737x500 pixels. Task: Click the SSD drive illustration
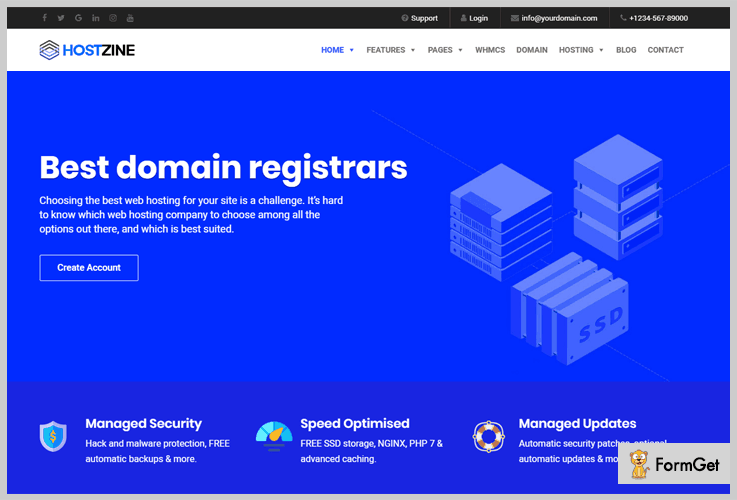(569, 309)
